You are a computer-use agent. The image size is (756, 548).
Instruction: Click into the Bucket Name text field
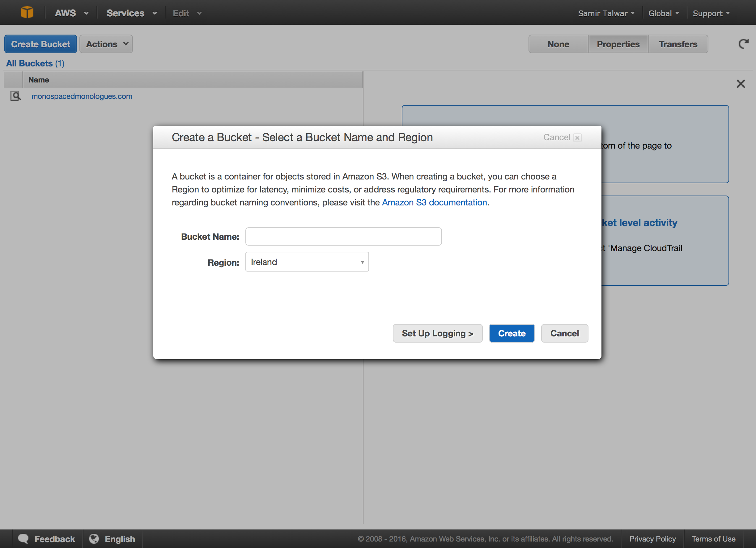[x=343, y=237]
